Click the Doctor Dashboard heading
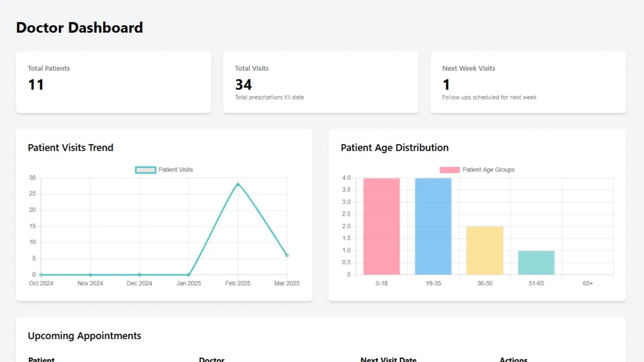 (79, 27)
